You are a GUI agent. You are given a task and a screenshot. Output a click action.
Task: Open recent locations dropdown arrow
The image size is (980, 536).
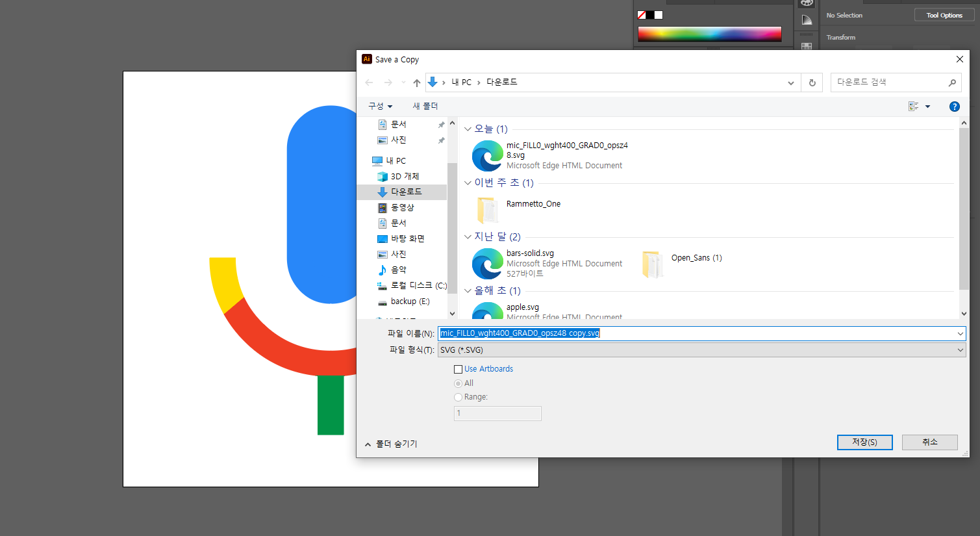pos(403,83)
